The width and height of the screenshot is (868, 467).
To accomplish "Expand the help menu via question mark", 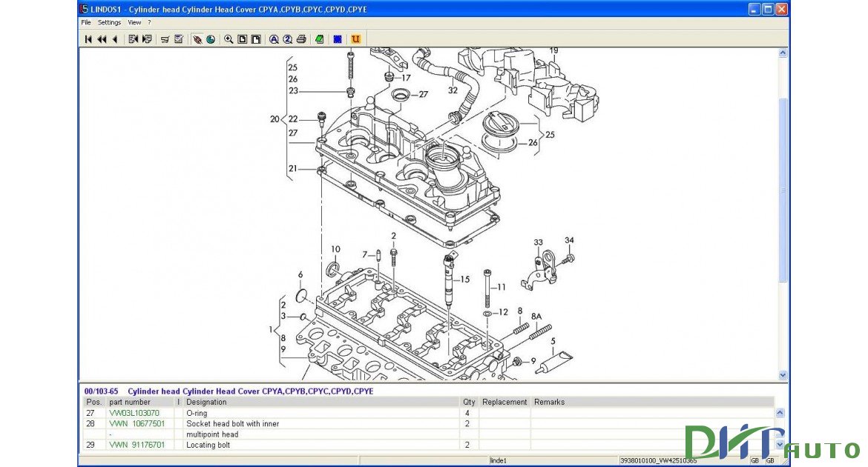I will pyautogui.click(x=148, y=22).
